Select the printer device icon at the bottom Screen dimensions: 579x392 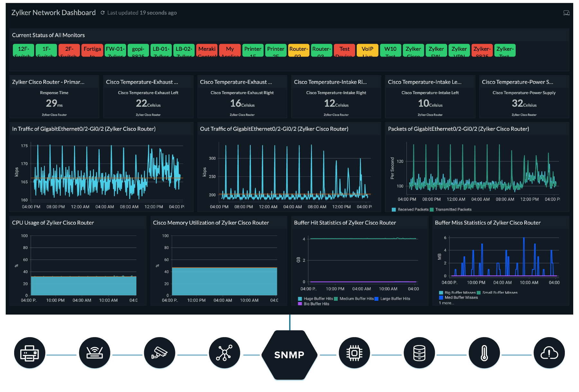point(30,352)
